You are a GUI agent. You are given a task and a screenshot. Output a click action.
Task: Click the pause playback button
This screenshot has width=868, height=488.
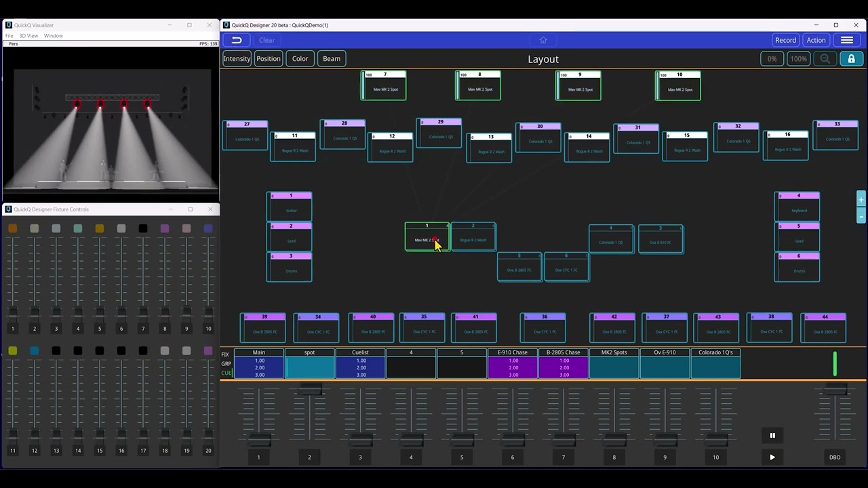click(772, 435)
